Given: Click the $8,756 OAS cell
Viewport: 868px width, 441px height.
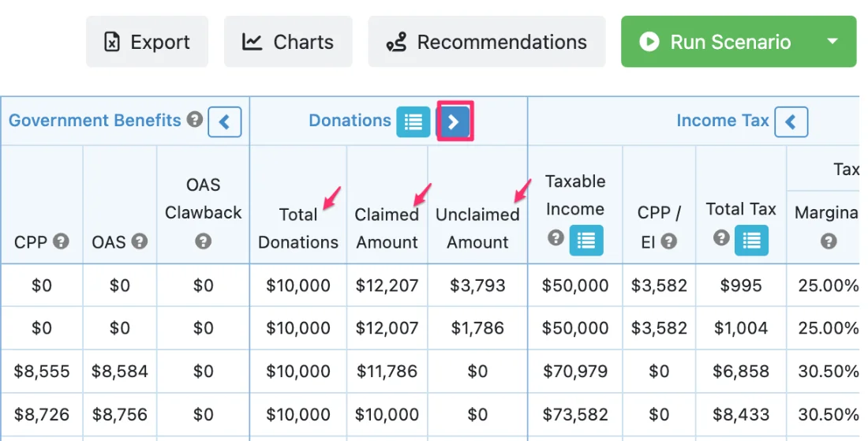Looking at the screenshot, I should click(120, 414).
